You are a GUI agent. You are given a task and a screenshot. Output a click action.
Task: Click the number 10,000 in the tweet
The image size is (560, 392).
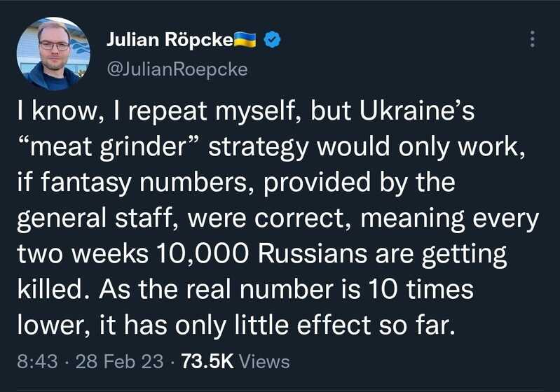pyautogui.click(x=202, y=254)
